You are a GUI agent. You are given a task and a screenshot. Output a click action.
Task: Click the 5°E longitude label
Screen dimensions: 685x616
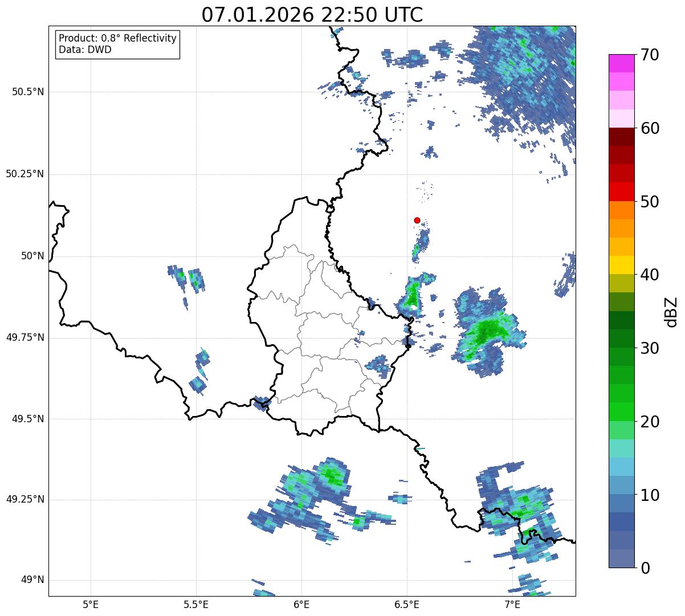91,604
